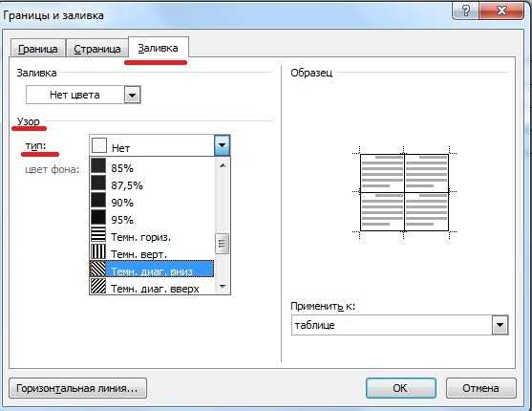The width and height of the screenshot is (532, 411).
Task: Open the Нет цвета fill color dropdown
Action: coord(133,96)
